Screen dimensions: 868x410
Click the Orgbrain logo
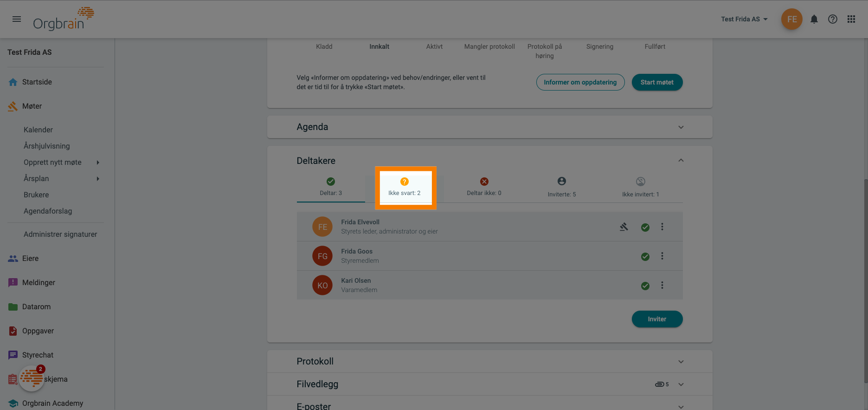click(x=64, y=19)
